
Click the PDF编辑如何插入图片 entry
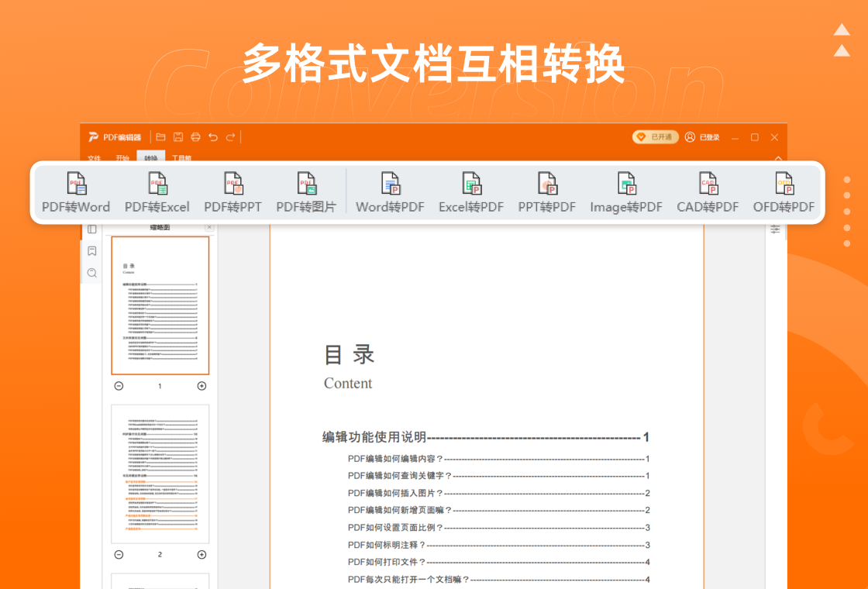499,493
